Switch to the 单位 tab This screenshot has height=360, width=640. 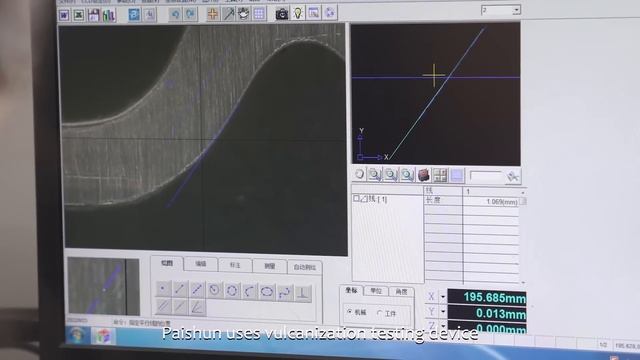[x=376, y=291]
